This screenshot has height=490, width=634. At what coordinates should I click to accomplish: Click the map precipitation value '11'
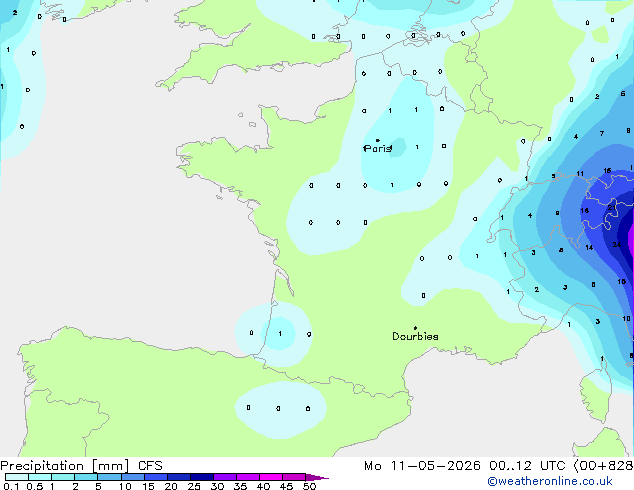click(580, 174)
